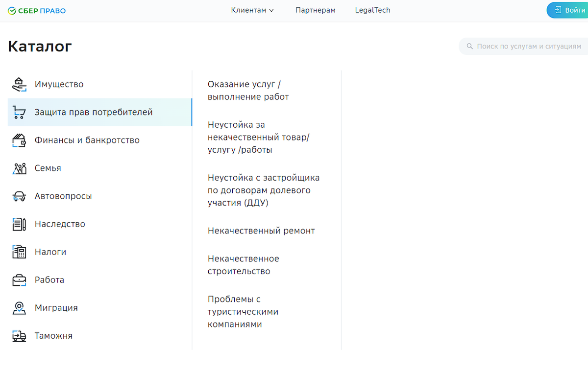Choose the Финансы и банкротство category

[100, 140]
